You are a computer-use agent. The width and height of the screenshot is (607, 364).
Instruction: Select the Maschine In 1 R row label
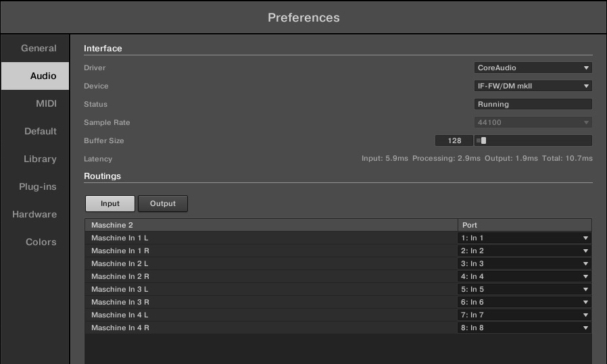pyautogui.click(x=120, y=251)
